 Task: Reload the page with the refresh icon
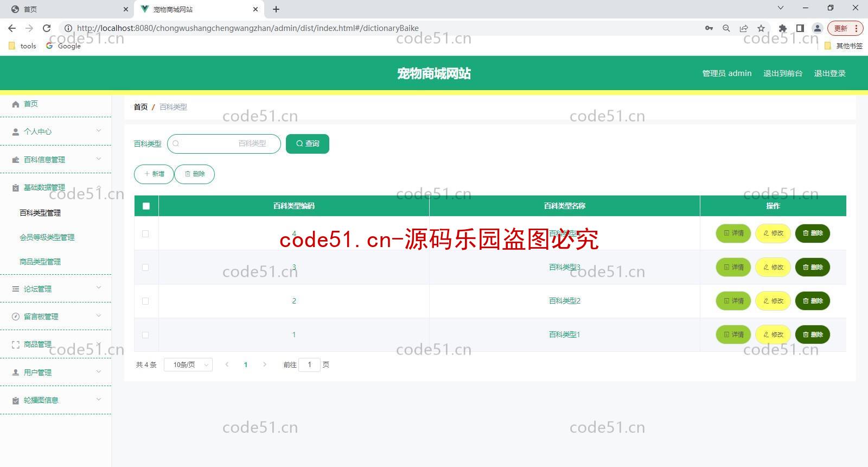[47, 28]
